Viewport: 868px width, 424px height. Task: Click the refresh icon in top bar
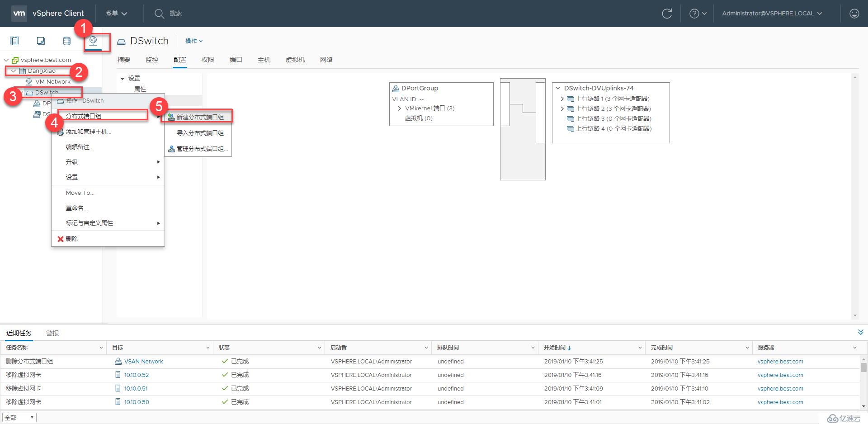pos(667,14)
